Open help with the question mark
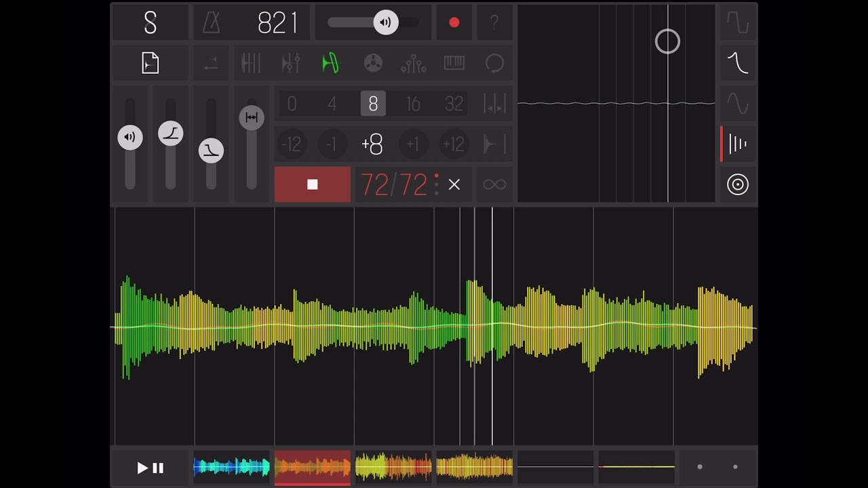868x488 pixels. coord(494,22)
